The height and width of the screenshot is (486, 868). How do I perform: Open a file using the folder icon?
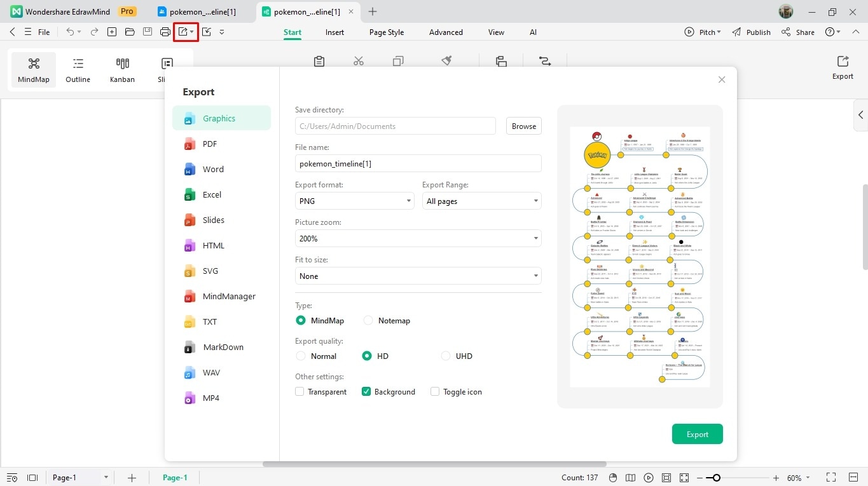coord(130,32)
